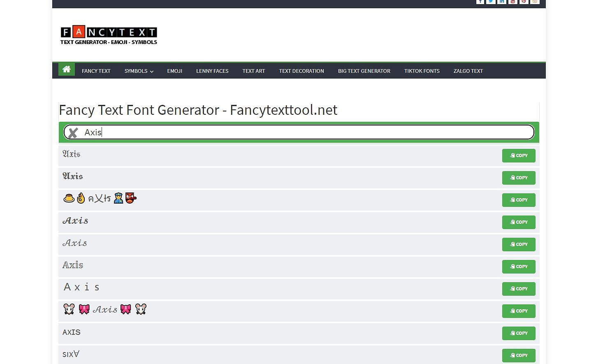Open the Zalgo Text page
The width and height of the screenshot is (589, 364).
(468, 71)
